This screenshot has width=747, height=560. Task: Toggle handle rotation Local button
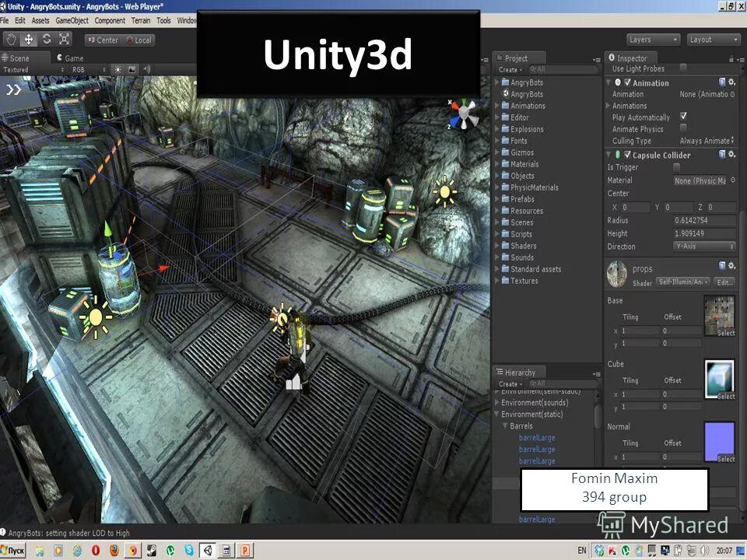[x=139, y=40]
